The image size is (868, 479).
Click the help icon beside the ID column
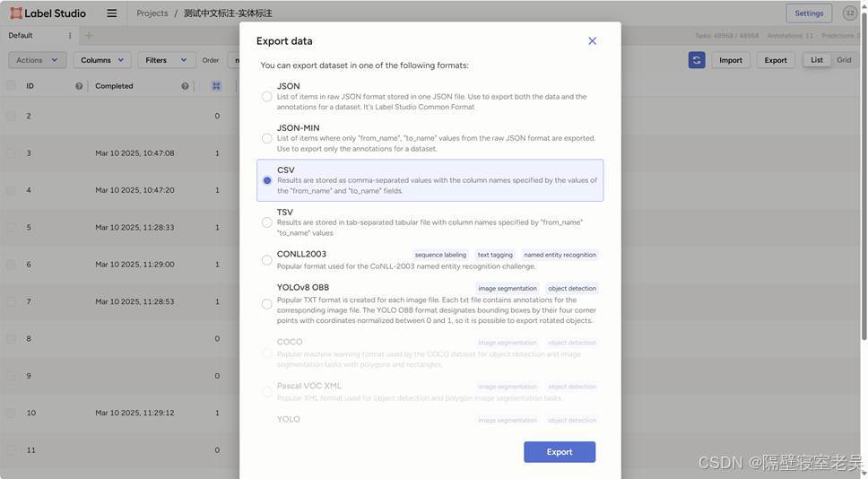(x=79, y=86)
